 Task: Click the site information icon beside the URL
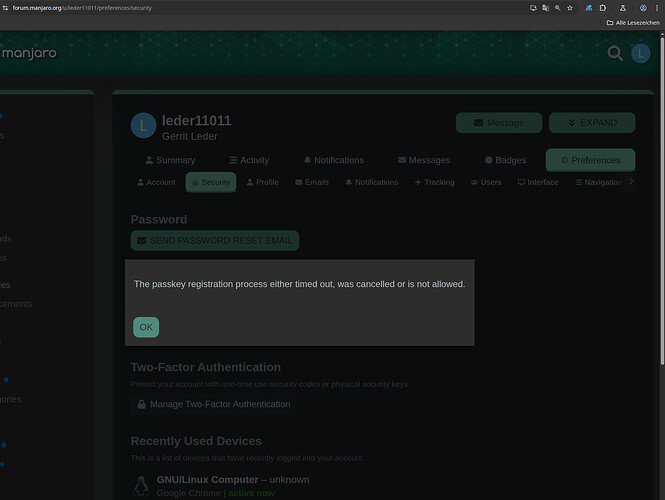5,8
